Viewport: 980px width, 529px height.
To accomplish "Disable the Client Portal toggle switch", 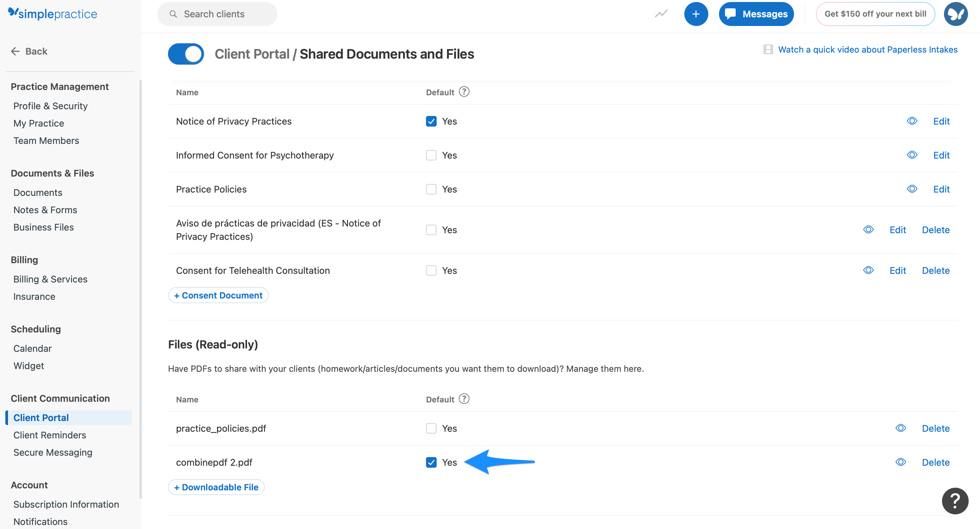I will click(x=186, y=54).
